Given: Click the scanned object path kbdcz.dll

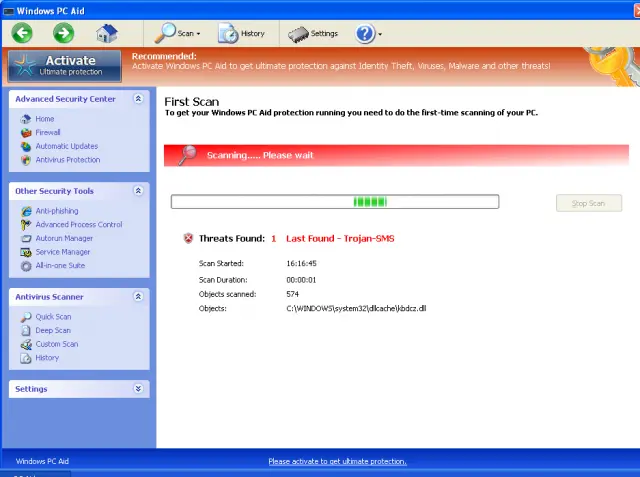Looking at the screenshot, I should point(356,308).
